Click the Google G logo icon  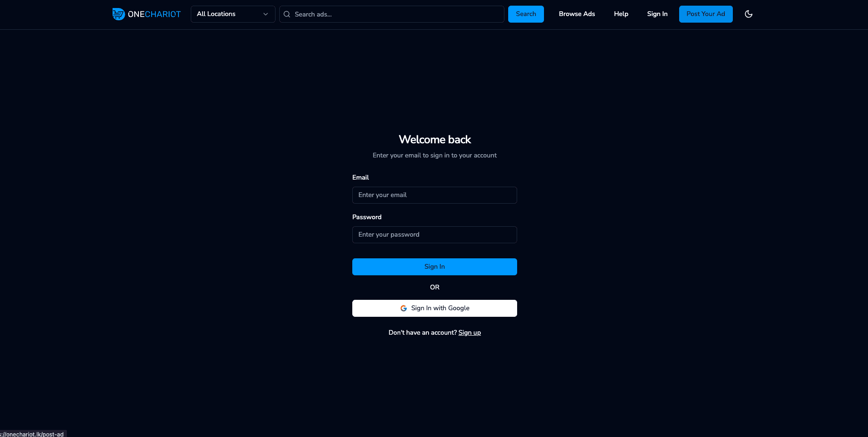pyautogui.click(x=404, y=308)
